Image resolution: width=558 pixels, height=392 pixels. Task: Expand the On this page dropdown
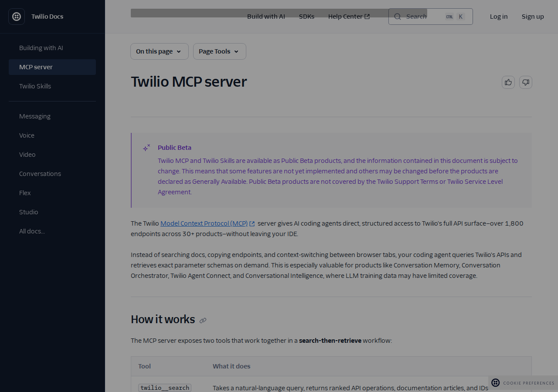click(x=160, y=51)
